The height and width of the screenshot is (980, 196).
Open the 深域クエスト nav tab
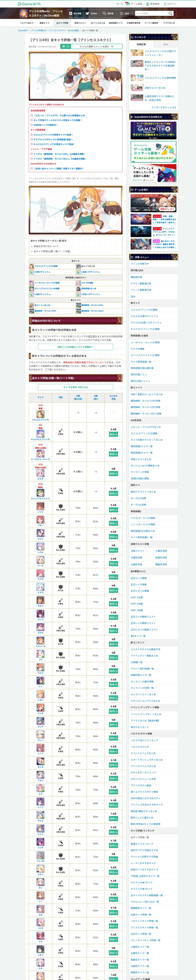point(80,23)
